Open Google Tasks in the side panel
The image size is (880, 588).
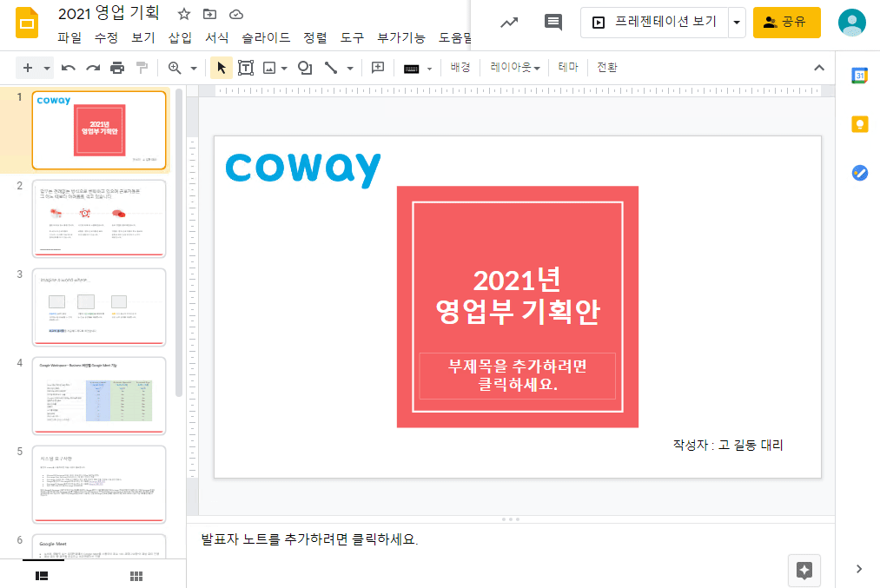[x=859, y=173]
